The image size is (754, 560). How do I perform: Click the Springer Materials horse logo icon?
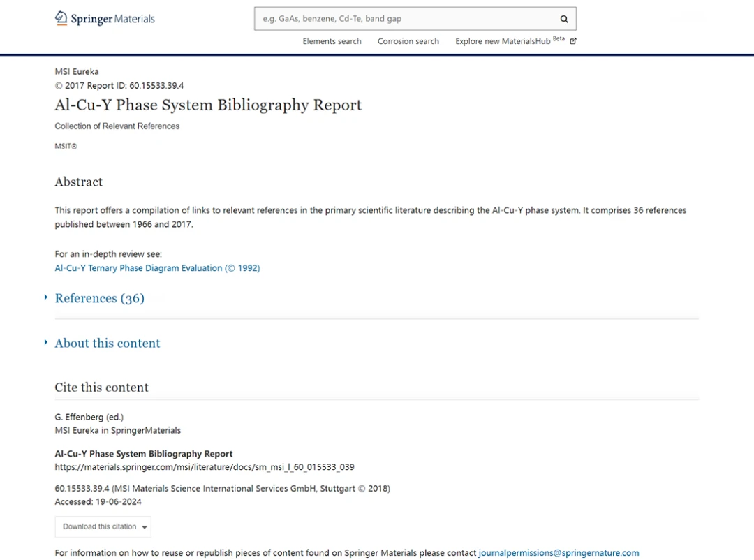[x=61, y=18]
